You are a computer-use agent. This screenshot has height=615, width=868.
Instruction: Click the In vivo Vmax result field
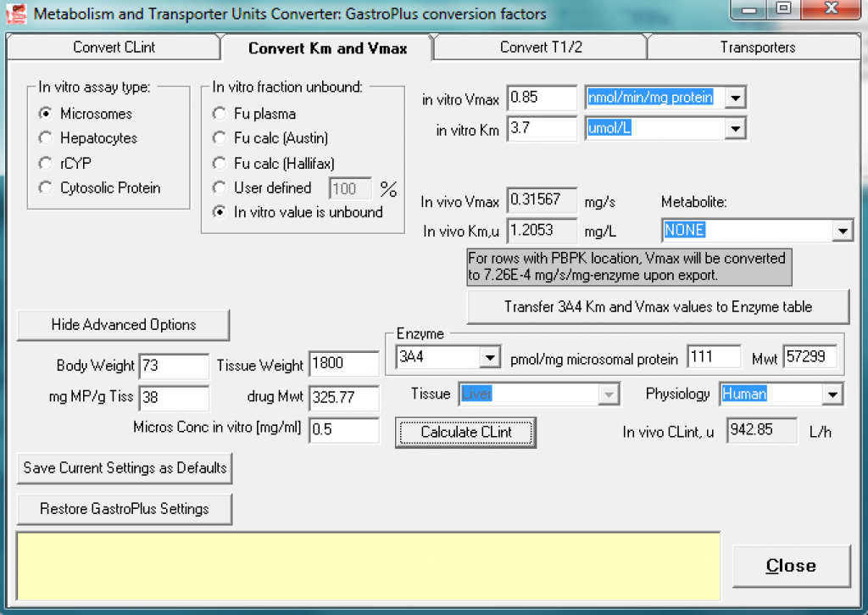(x=542, y=200)
